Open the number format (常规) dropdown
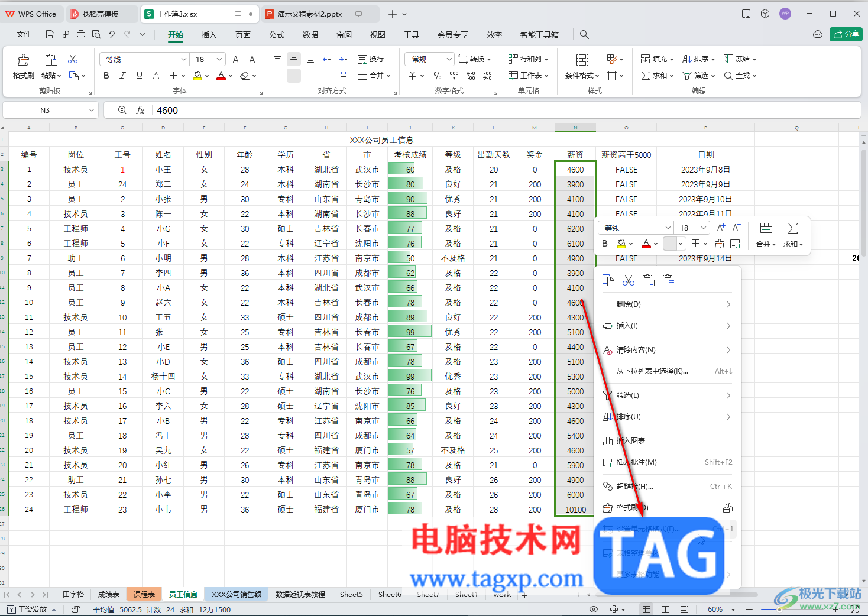 point(449,59)
